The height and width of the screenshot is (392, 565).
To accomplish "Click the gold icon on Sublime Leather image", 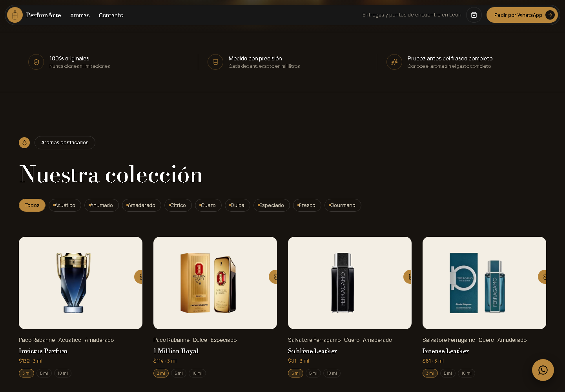I will (x=408, y=277).
